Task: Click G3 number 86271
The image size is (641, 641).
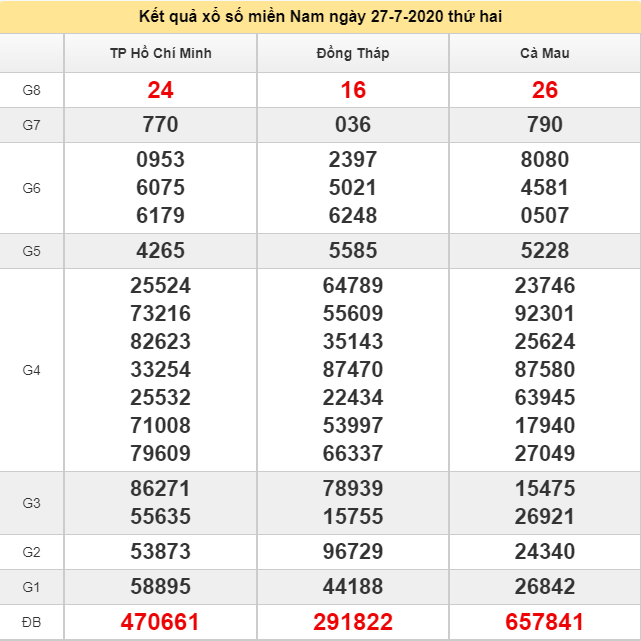Action: pos(160,489)
